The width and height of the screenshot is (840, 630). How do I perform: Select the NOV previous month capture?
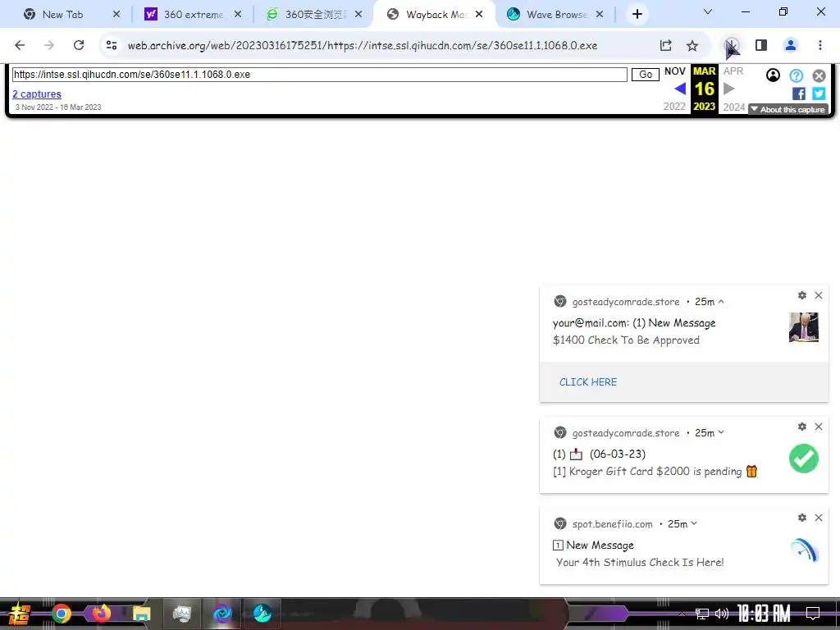coord(674,71)
